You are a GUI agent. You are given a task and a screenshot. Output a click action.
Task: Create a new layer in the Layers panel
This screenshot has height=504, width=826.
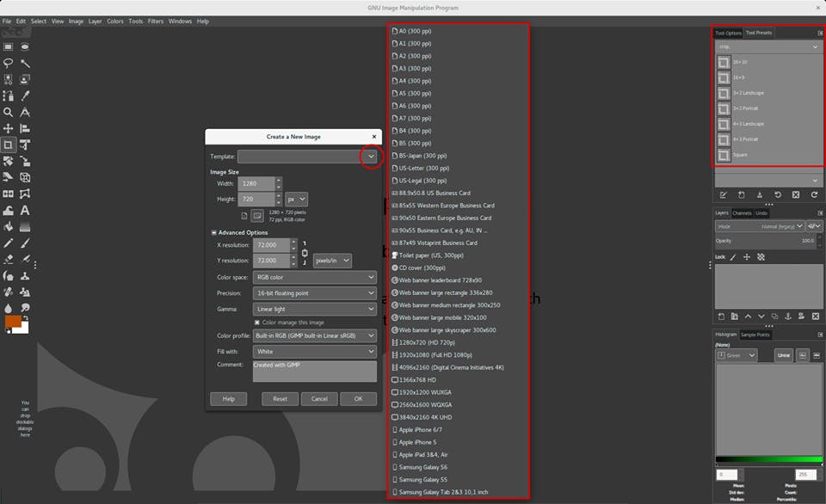point(722,316)
